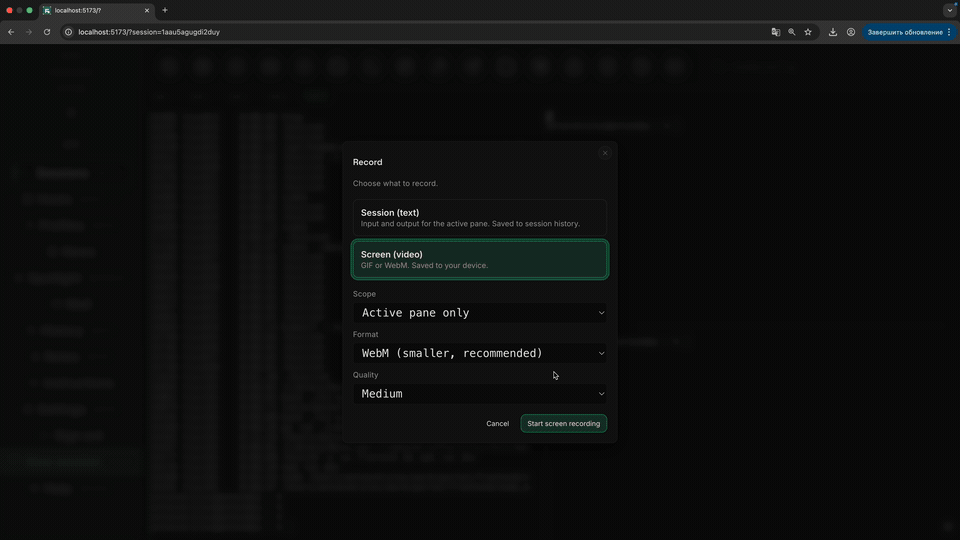Open the browser profile icon

coord(851,32)
